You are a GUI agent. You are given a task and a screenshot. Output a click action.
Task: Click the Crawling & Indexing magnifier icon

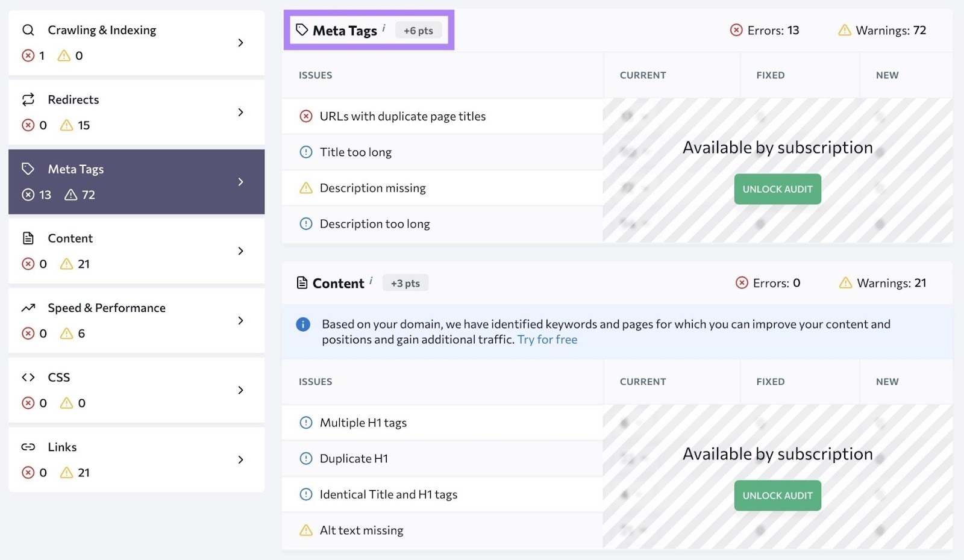pos(28,30)
